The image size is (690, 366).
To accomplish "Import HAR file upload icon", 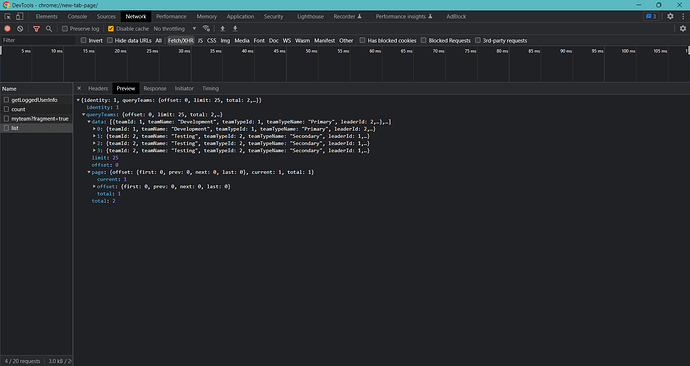I will coord(223,29).
